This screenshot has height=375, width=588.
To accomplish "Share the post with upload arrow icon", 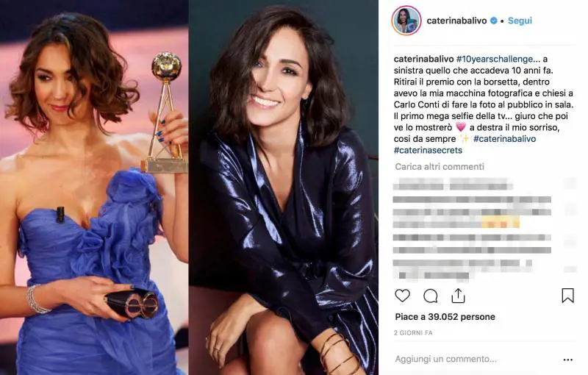I will pos(458,296).
